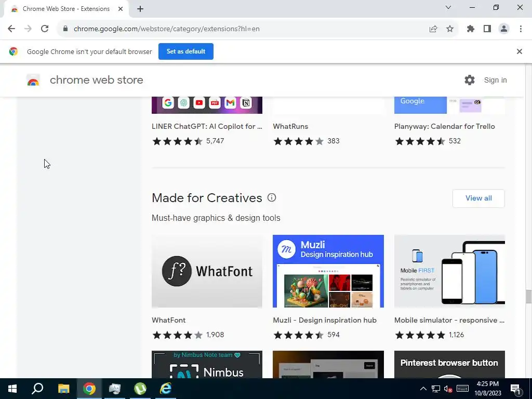Open the taskbar clock and date

(x=487, y=389)
